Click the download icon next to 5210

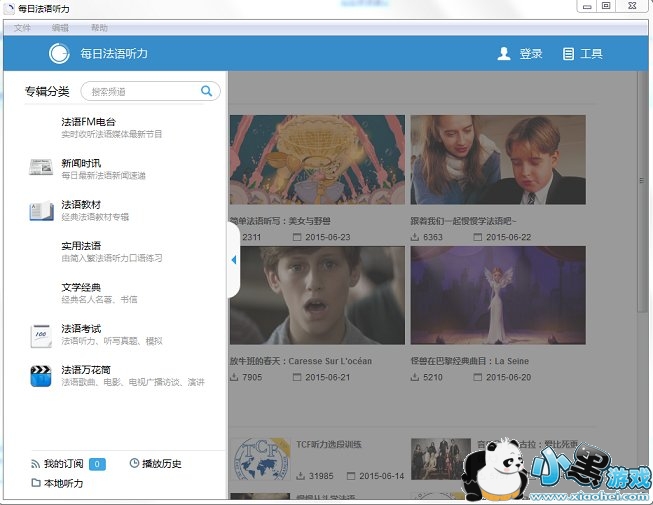pos(415,377)
